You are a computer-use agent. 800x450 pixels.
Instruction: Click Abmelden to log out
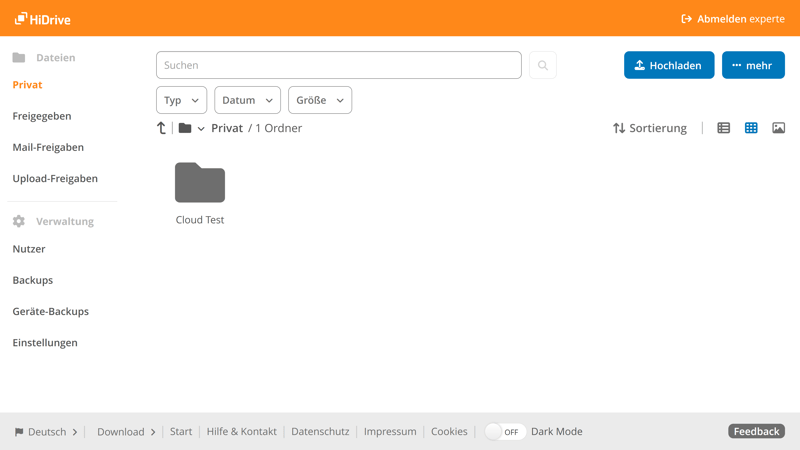(732, 18)
